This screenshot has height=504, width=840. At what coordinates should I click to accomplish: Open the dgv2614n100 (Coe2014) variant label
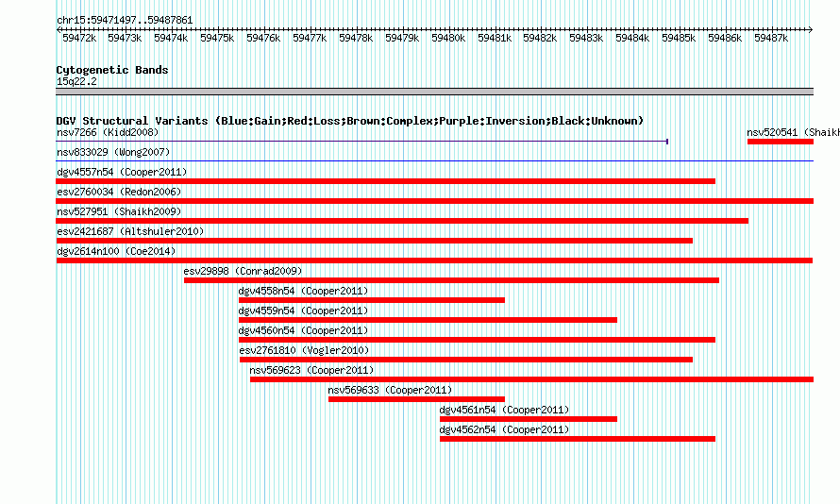[116, 251]
